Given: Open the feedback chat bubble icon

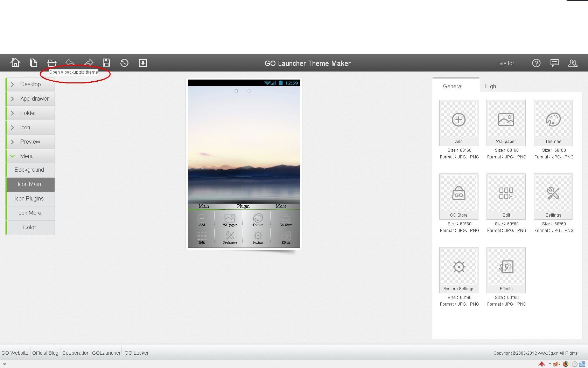Looking at the screenshot, I should click(554, 63).
